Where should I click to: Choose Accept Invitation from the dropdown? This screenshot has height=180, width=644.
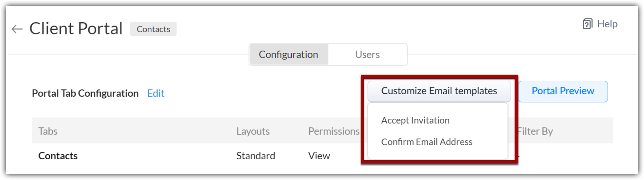tap(415, 120)
